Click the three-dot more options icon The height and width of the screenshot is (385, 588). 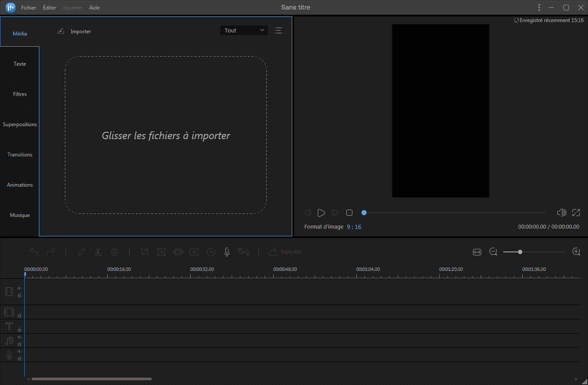[x=539, y=7]
